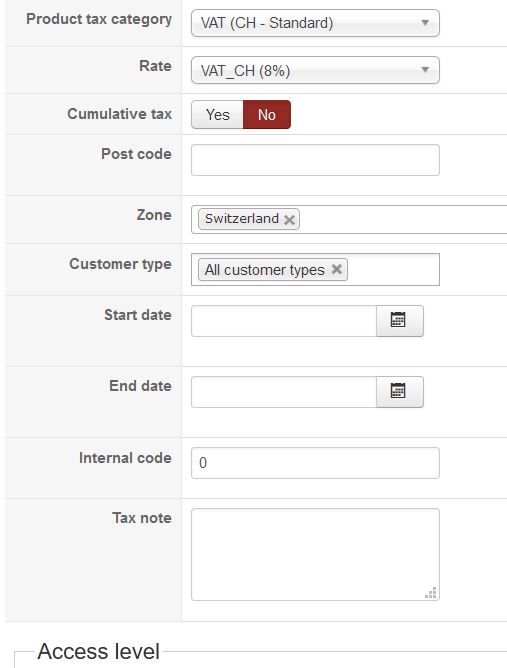Open the Start date calendar picker

point(400,321)
